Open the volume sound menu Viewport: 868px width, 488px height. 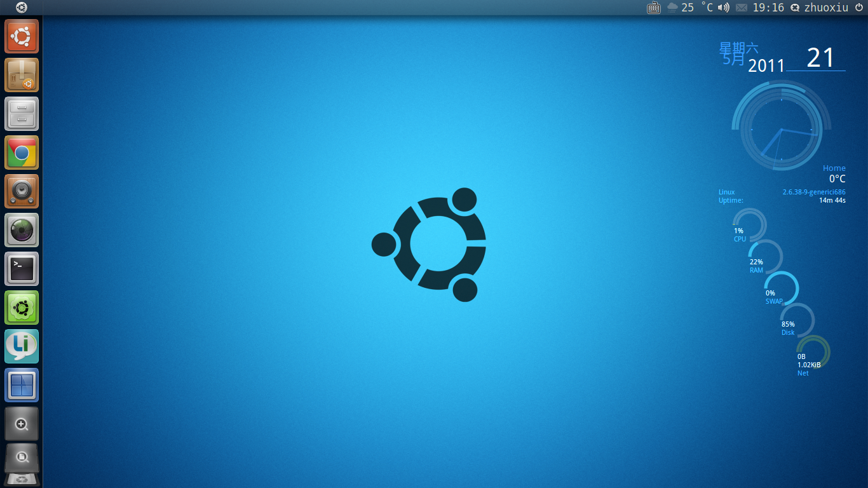tap(723, 8)
